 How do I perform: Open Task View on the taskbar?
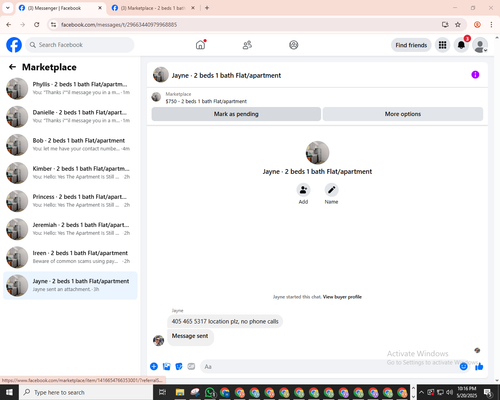[x=162, y=392]
